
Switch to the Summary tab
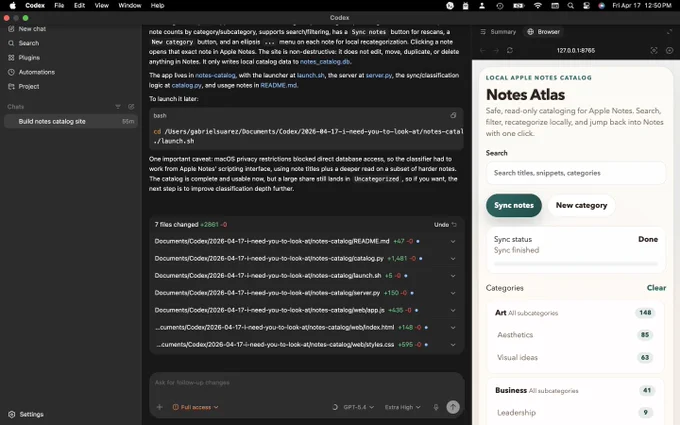[498, 32]
